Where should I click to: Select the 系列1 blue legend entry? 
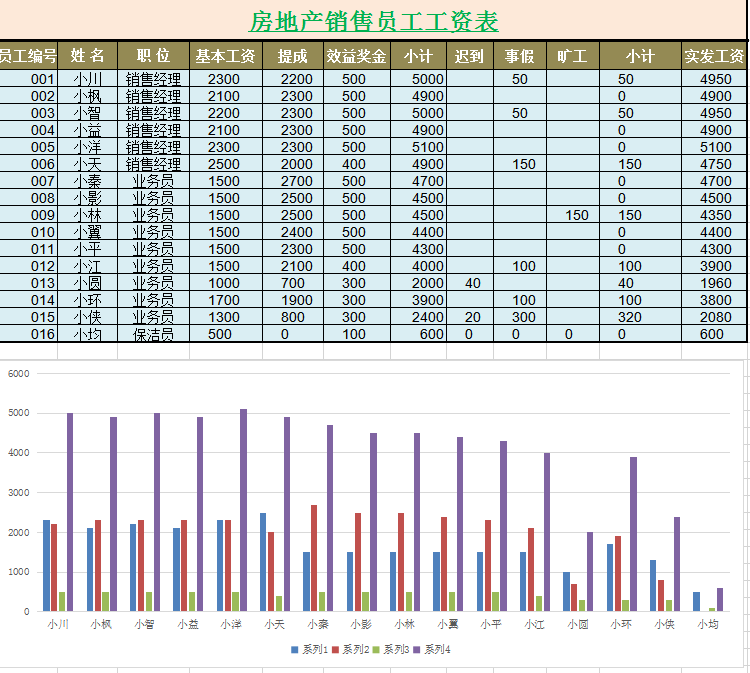310,650
